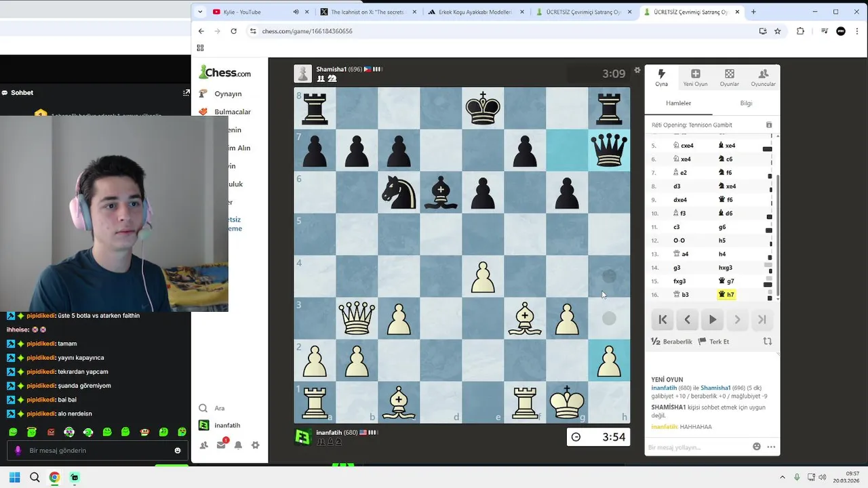
Task: Click the chess.com address bar URL
Action: [307, 31]
